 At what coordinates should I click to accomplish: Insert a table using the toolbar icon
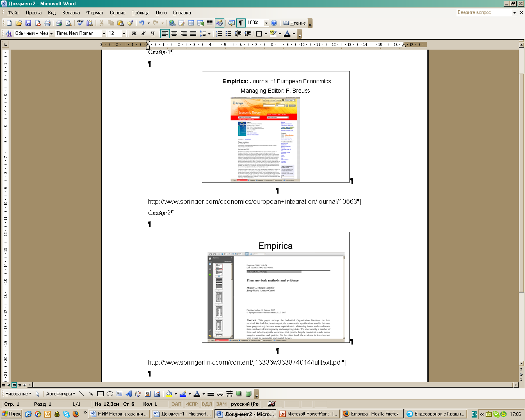(191, 23)
